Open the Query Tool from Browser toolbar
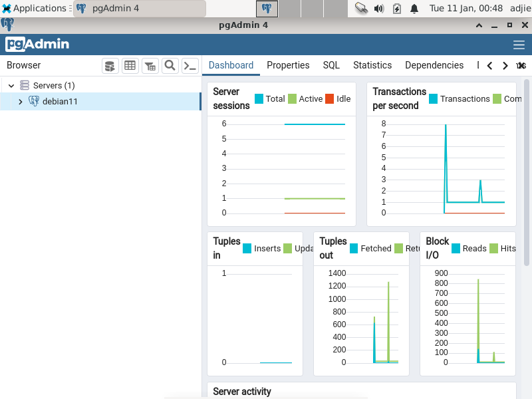This screenshot has height=399, width=532. (110, 65)
